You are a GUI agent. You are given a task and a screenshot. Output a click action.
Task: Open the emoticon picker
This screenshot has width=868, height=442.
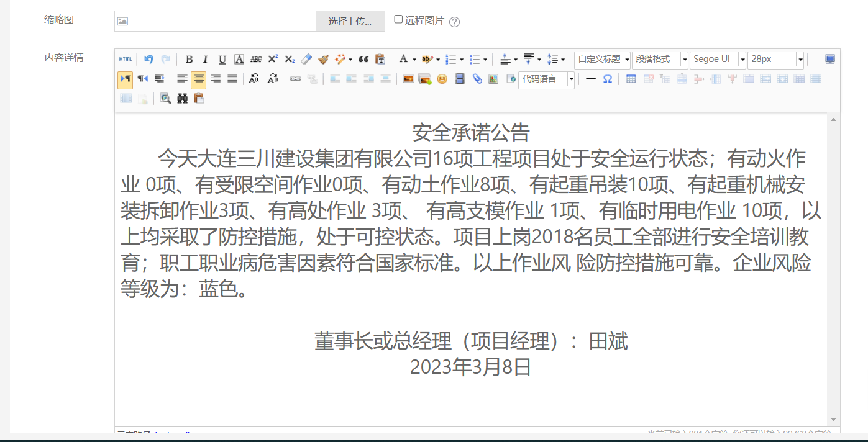pyautogui.click(x=442, y=79)
